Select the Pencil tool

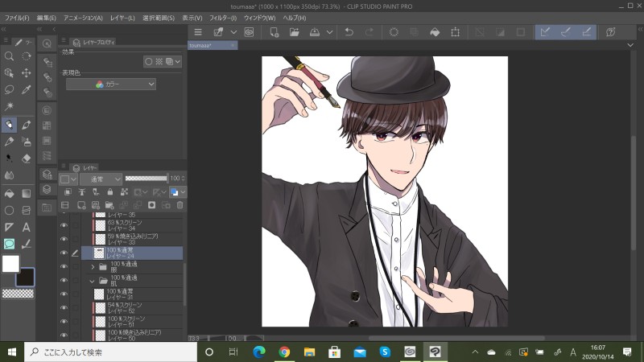[9, 142]
